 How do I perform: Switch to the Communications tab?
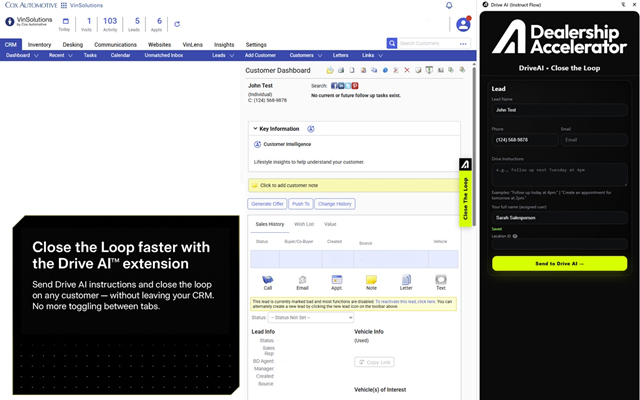tap(115, 44)
